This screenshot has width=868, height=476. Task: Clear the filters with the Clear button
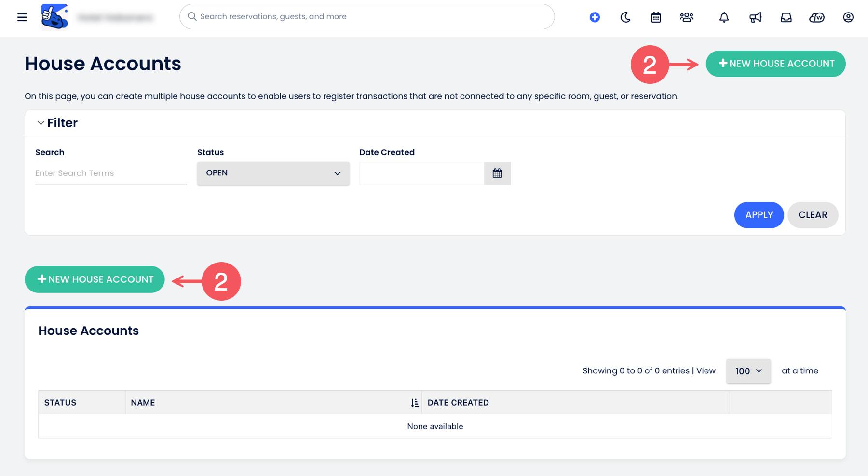coord(813,215)
